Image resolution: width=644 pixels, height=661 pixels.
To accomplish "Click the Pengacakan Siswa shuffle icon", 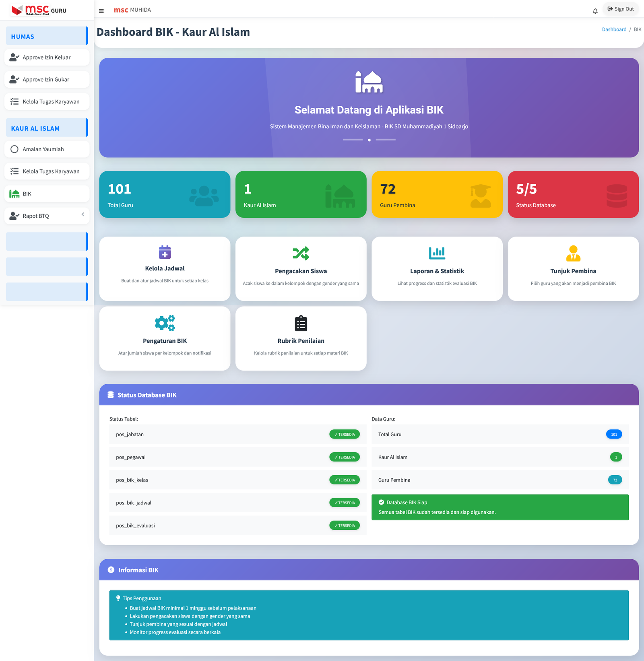I will 301,253.
